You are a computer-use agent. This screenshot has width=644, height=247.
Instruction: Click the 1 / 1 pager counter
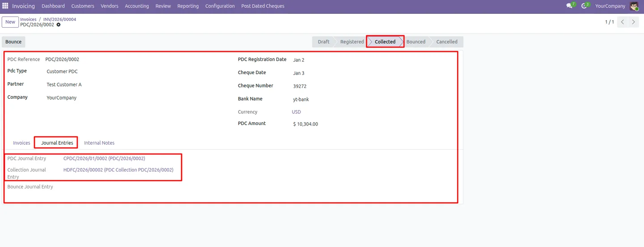coord(610,22)
